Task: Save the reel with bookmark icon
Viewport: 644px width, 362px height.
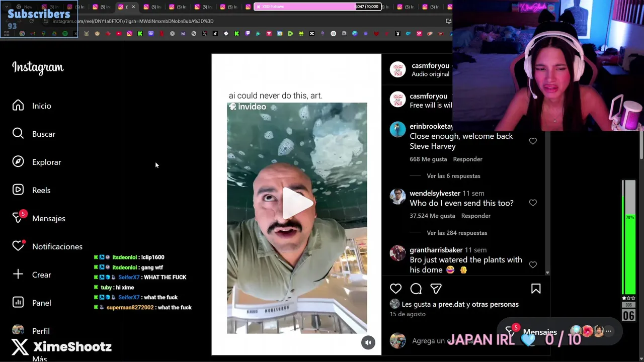Action: [x=536, y=289]
